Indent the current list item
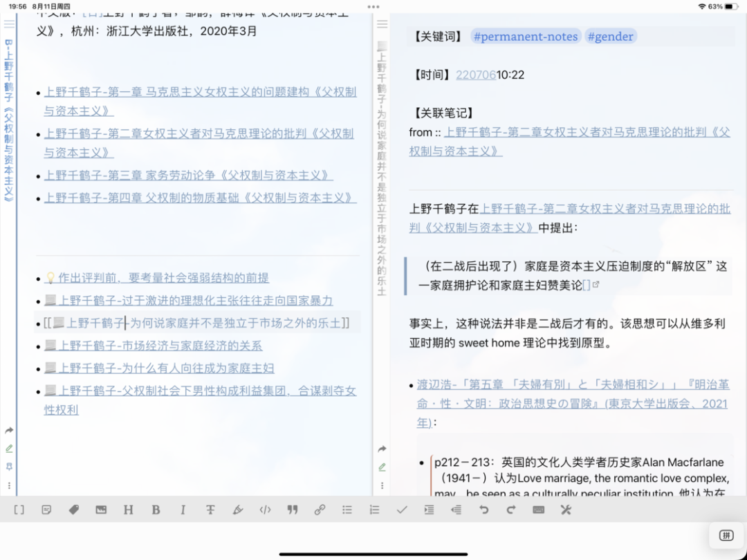The height and width of the screenshot is (560, 747). click(429, 510)
